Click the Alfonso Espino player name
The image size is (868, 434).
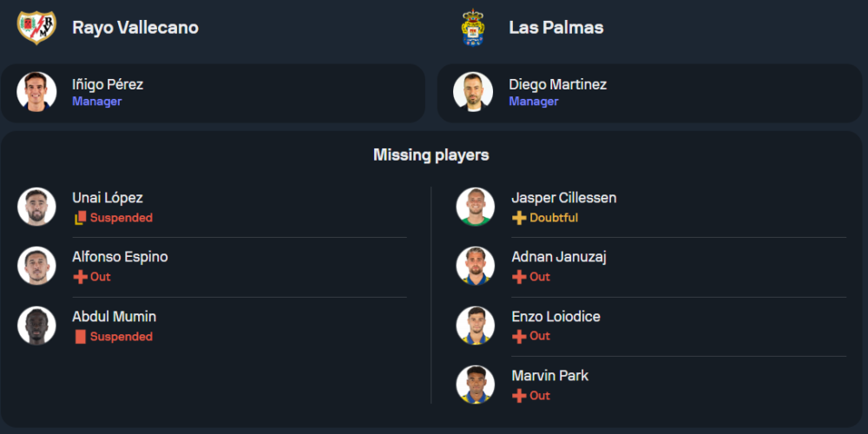tap(120, 257)
